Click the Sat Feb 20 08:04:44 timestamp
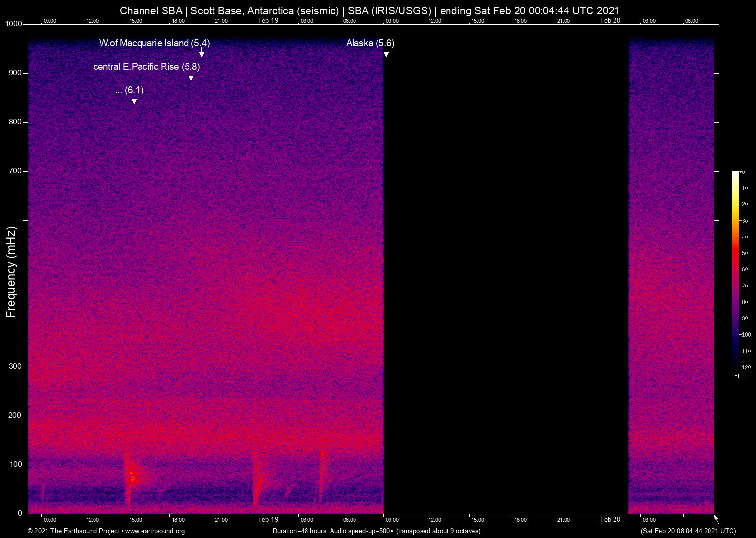The height and width of the screenshot is (538, 756). pyautogui.click(x=688, y=531)
